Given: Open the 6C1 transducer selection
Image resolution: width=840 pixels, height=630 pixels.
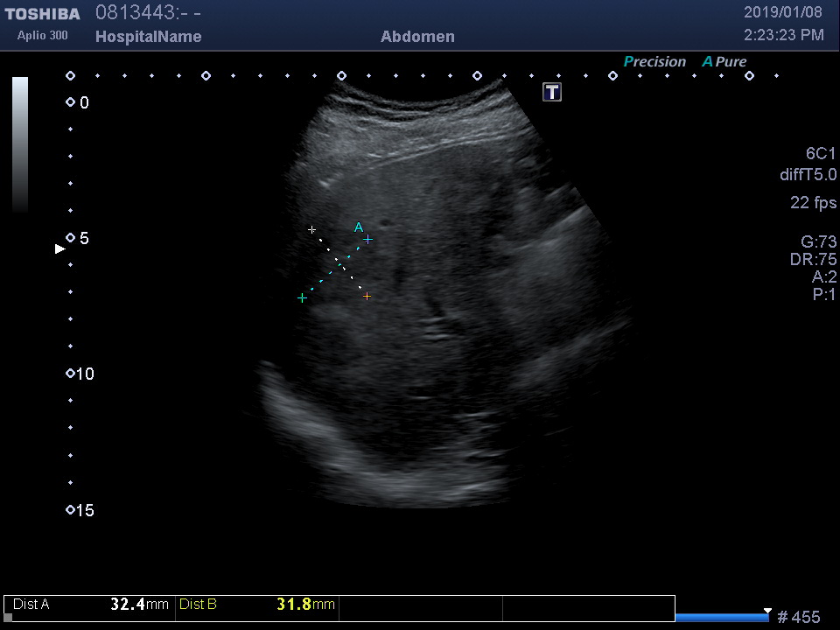Looking at the screenshot, I should [x=821, y=153].
